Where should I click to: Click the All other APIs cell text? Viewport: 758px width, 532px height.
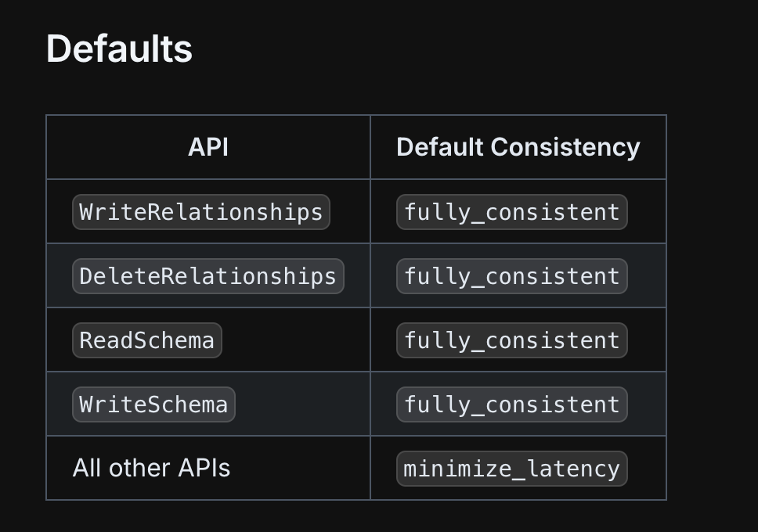(151, 468)
